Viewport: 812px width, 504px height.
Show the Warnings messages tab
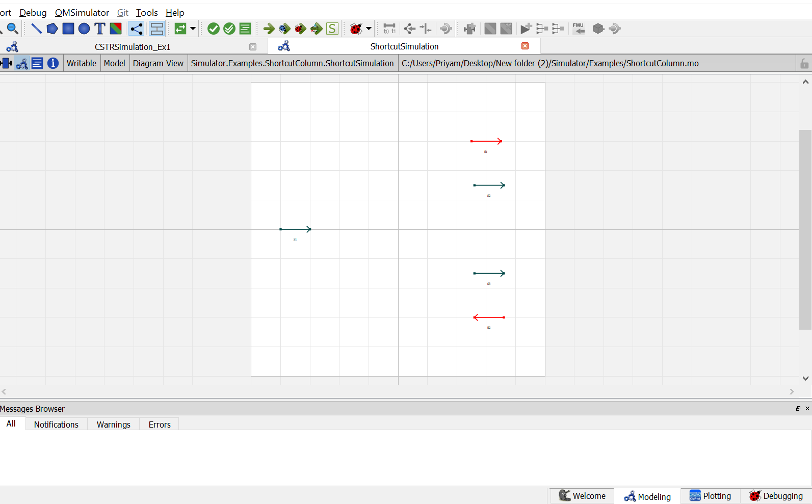click(x=114, y=425)
